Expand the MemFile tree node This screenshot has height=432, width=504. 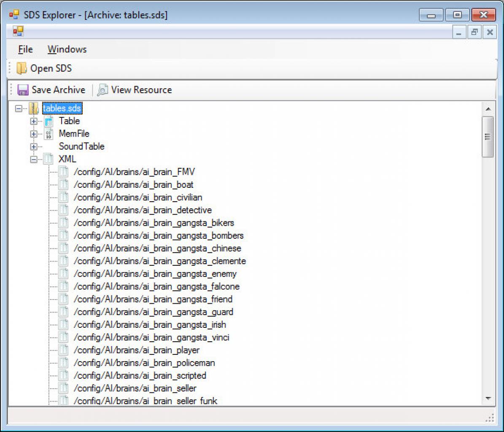click(33, 134)
